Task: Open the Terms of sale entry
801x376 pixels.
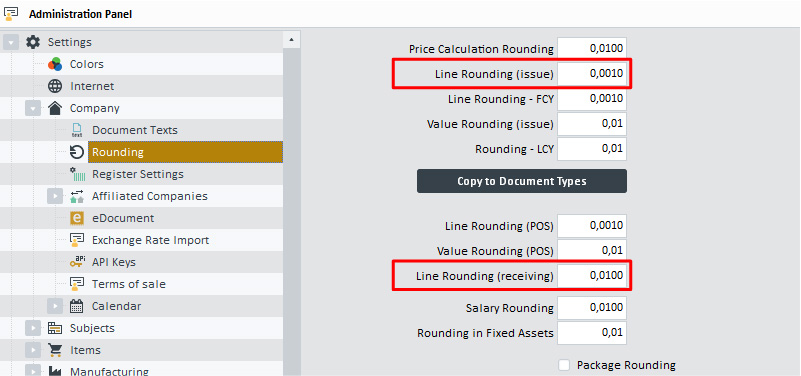Action: point(129,284)
